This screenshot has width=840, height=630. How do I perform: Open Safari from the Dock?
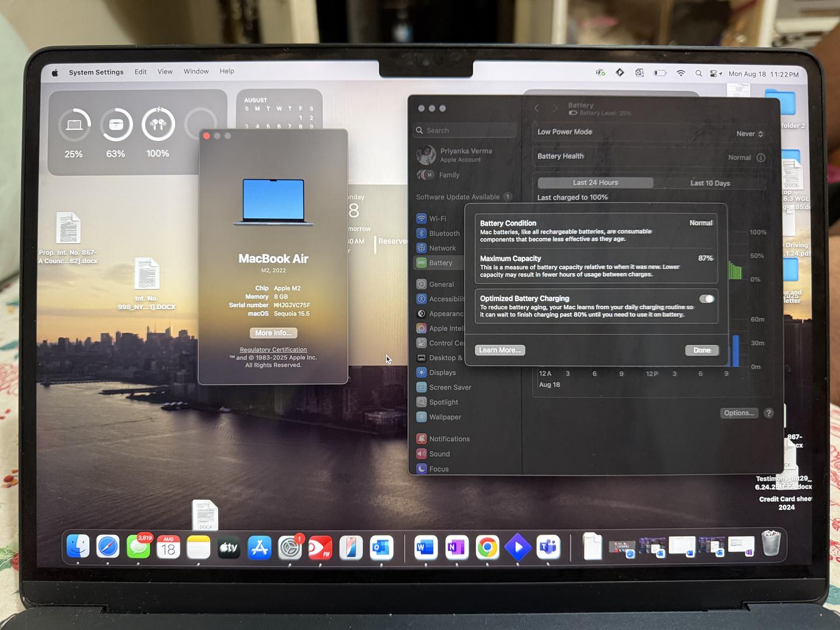108,547
